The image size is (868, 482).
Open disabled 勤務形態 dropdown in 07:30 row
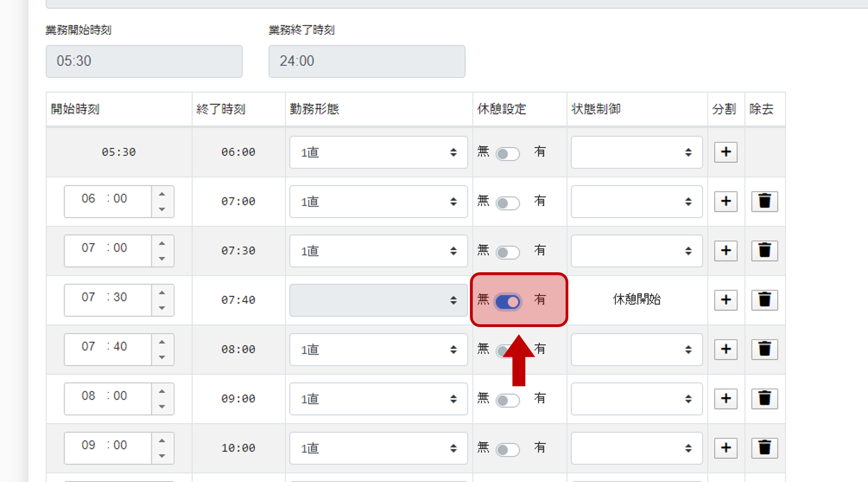point(378,300)
